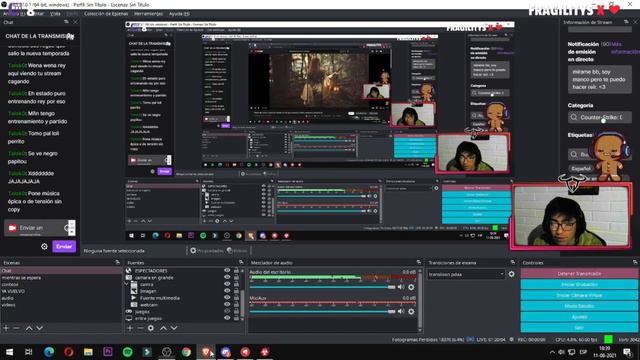This screenshot has height=360, width=640.
Task: Remove the selected source in Fuentes panel
Action: [140, 328]
